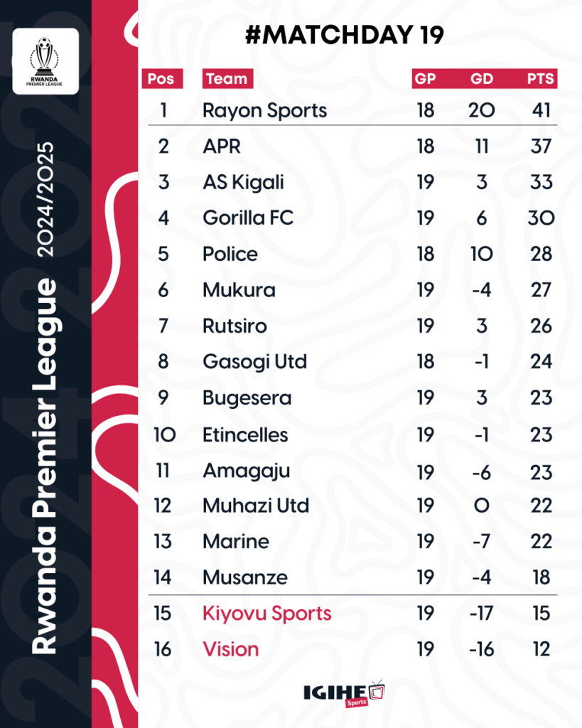Click Mukura team name
This screenshot has height=728, width=582.
pyautogui.click(x=239, y=290)
